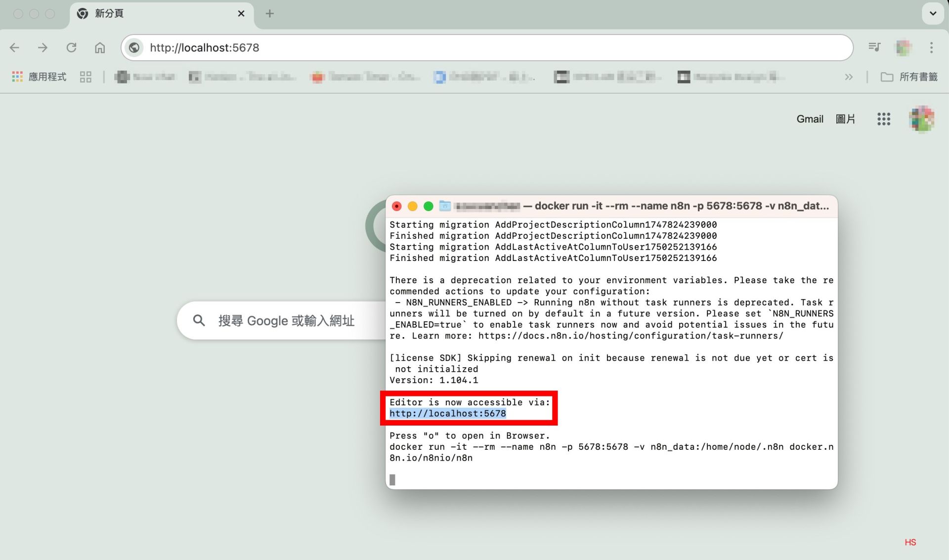
Task: Open Google apps grid launcher
Action: click(884, 119)
